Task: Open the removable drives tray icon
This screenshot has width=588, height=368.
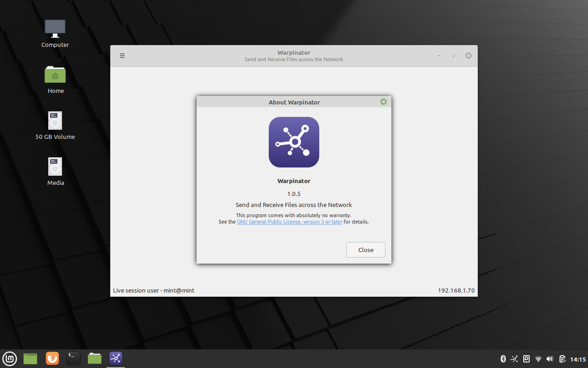Action: [526, 359]
